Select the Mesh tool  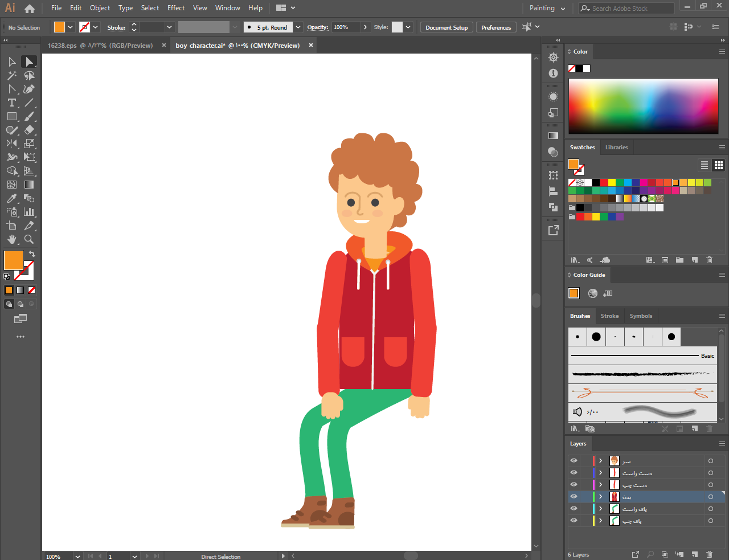coord(12,185)
